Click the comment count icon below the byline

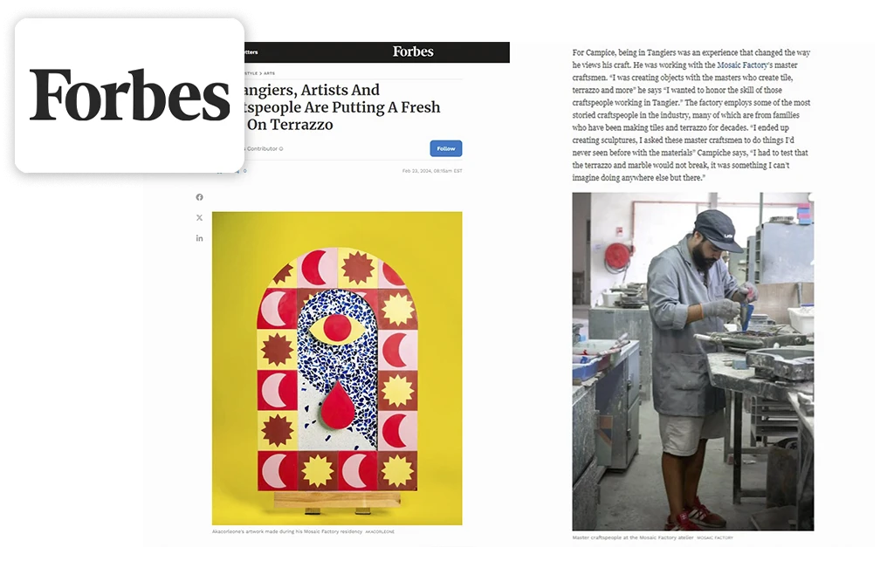point(242,171)
